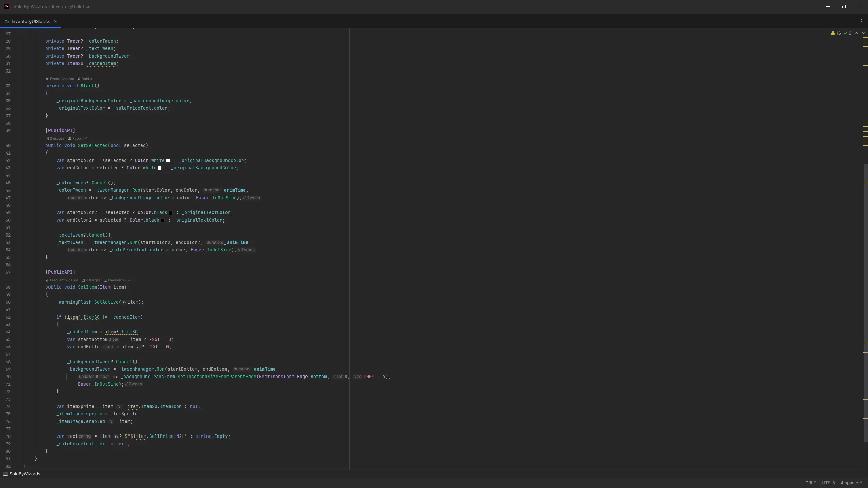
Task: Open '2 usages' lens above SetSelected
Action: (55, 138)
